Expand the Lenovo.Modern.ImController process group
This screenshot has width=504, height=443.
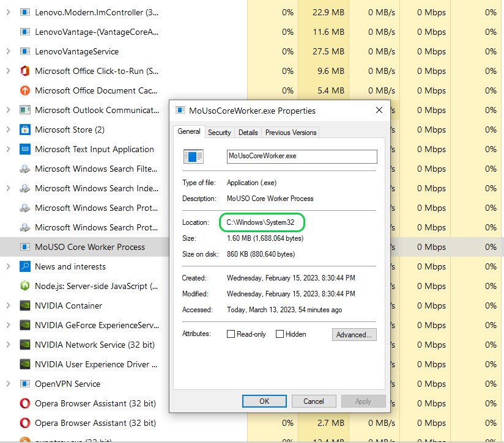click(9, 12)
